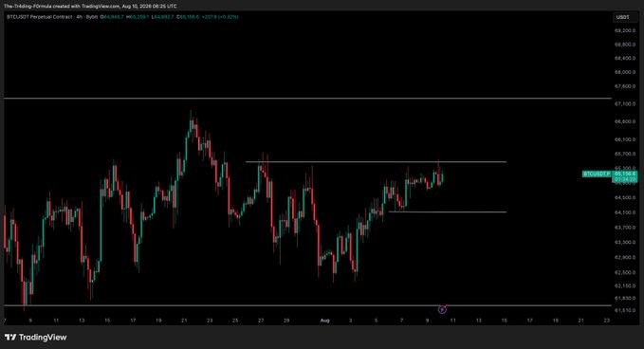Click the 25 date label on time axis
The height and width of the screenshot is (349, 644).
point(235,321)
